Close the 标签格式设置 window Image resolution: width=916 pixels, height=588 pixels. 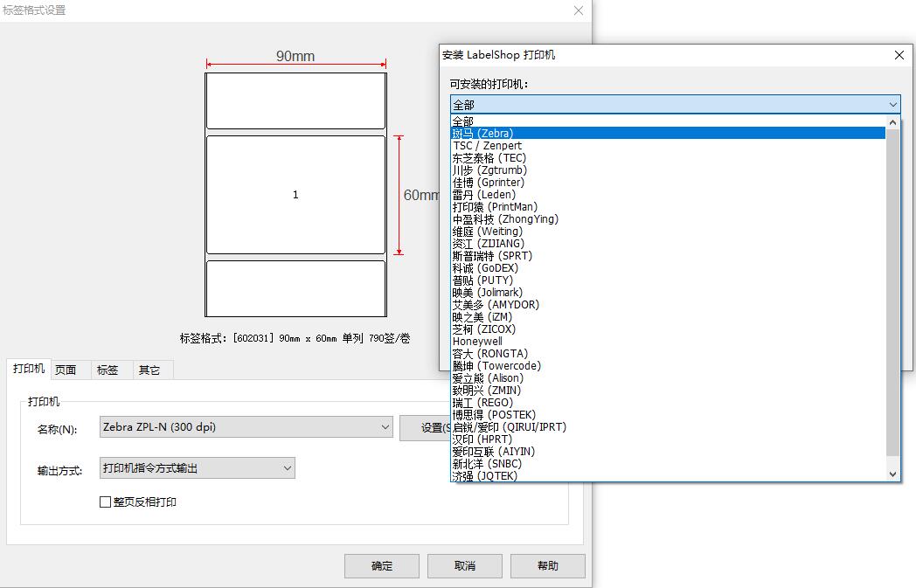[x=578, y=10]
